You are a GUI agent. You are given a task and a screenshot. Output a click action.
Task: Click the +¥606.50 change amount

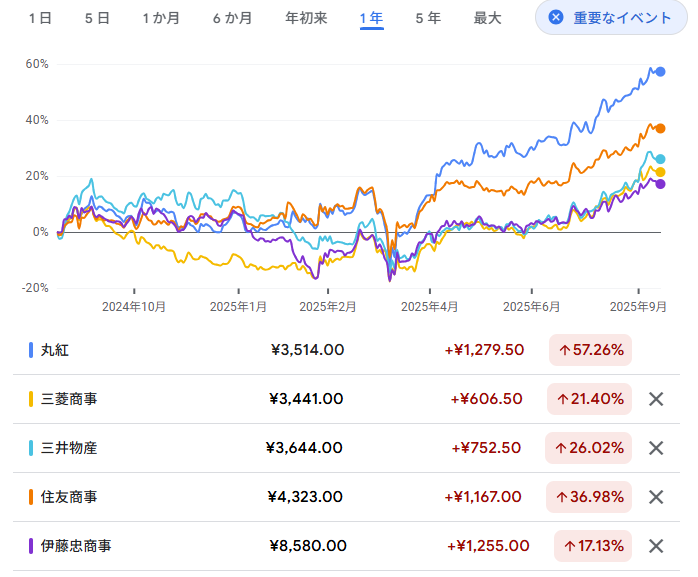tap(487, 399)
